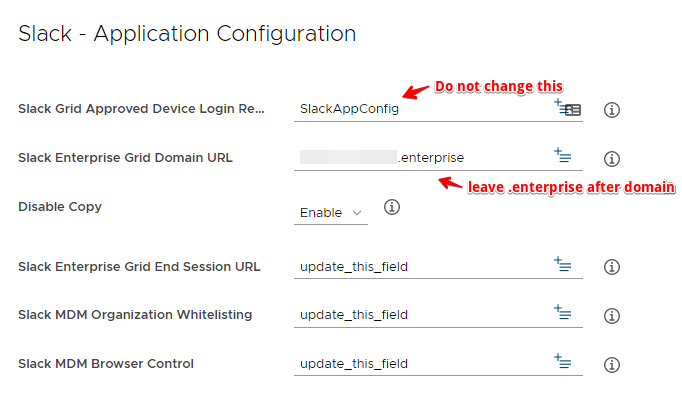
Task: Click the SlackAppConfig text field
Action: coord(420,108)
